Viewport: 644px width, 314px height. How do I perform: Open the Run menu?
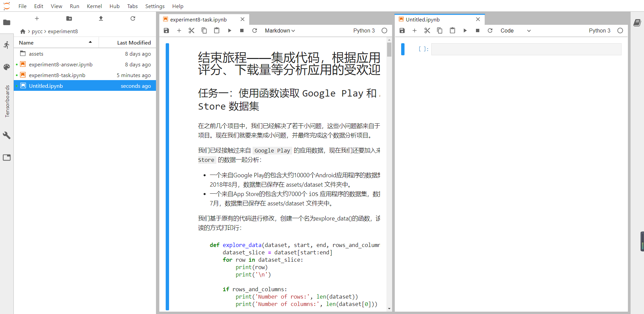pyautogui.click(x=74, y=6)
